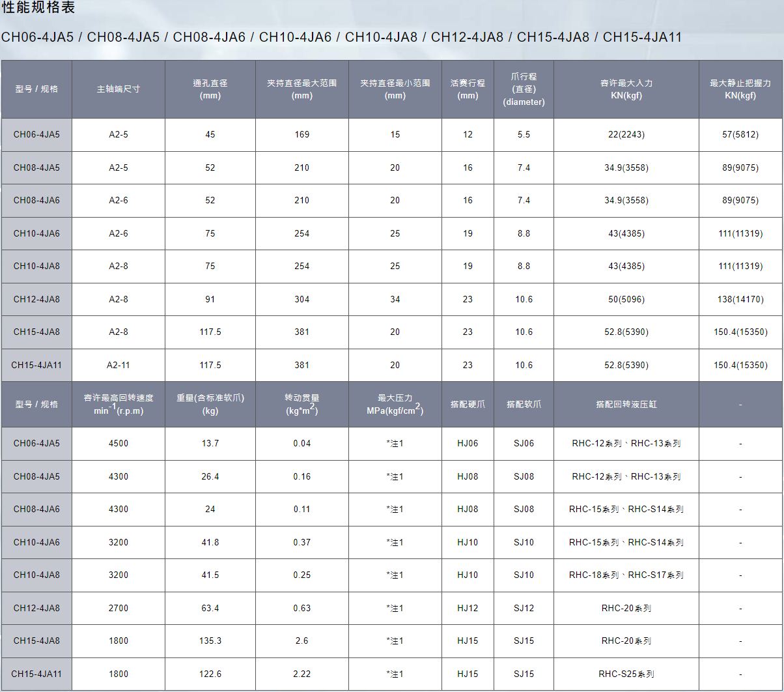This screenshot has width=784, height=692.
Task: Click the 122.6 kg weight cell
Action: pos(210,674)
